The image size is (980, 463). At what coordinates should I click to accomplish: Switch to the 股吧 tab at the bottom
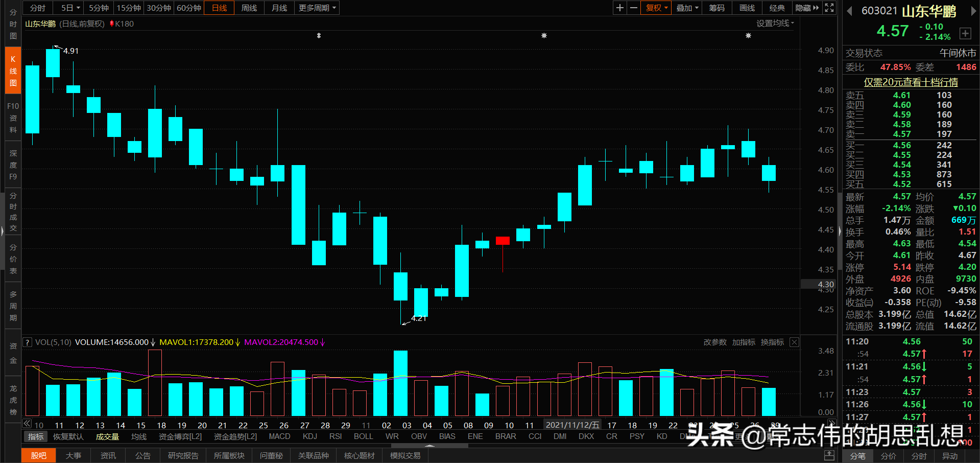[38, 455]
